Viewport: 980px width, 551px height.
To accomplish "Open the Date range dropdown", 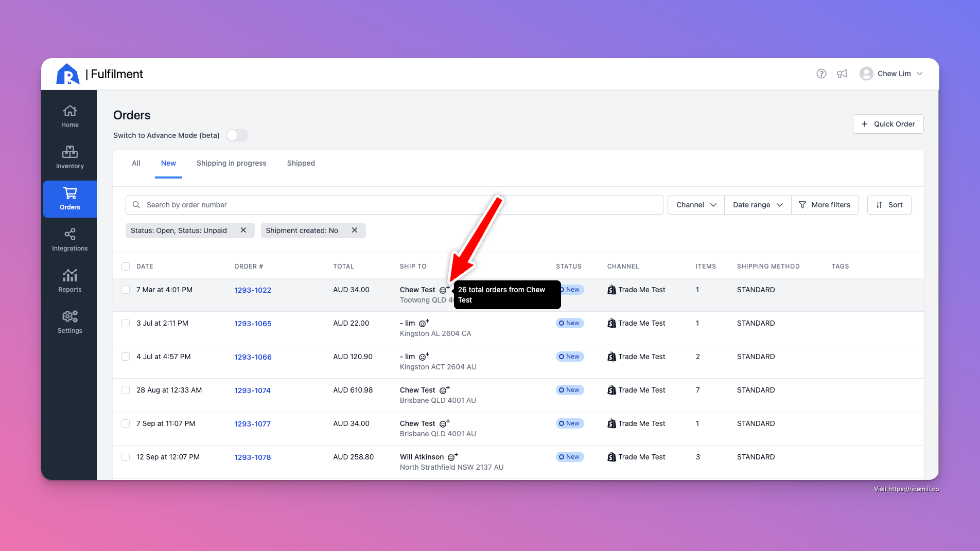I will [x=758, y=205].
